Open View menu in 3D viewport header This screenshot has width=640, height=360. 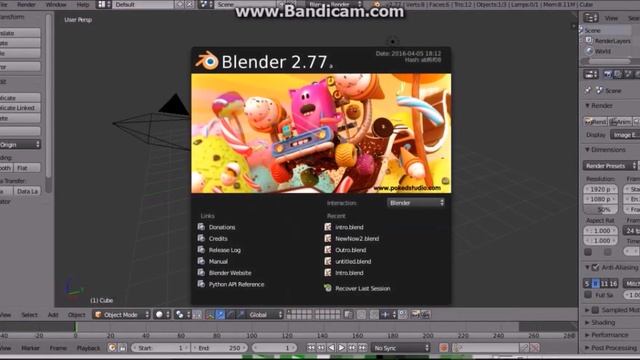6,315
